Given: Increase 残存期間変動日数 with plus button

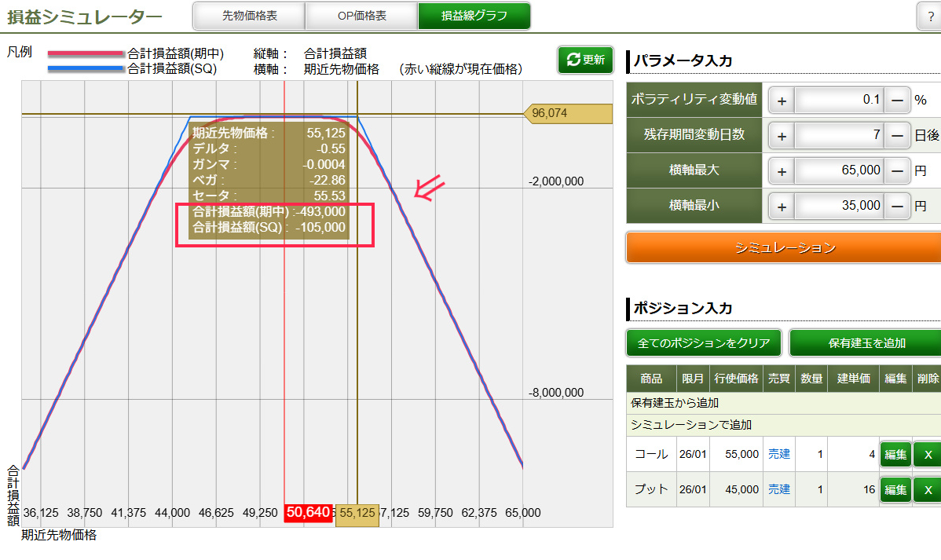Looking at the screenshot, I should (782, 135).
